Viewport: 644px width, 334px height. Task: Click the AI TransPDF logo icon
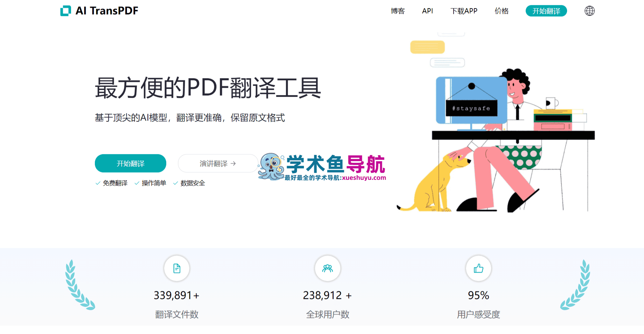pyautogui.click(x=66, y=11)
